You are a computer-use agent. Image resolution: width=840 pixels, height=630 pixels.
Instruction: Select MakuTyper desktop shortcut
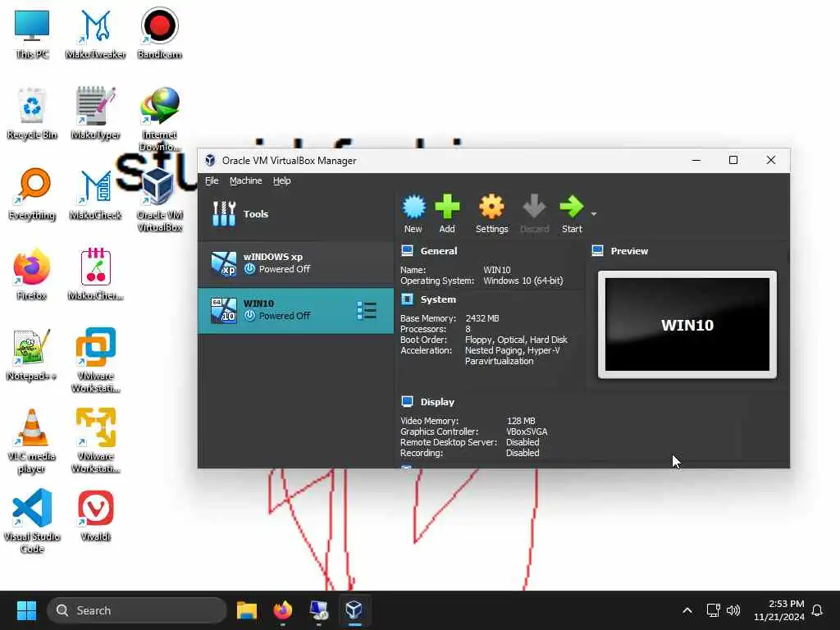point(95,113)
